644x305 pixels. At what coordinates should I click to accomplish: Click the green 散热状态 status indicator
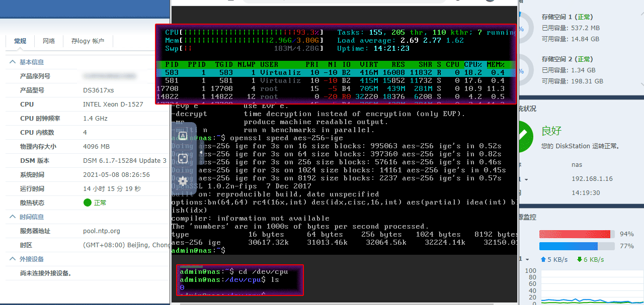pos(88,203)
